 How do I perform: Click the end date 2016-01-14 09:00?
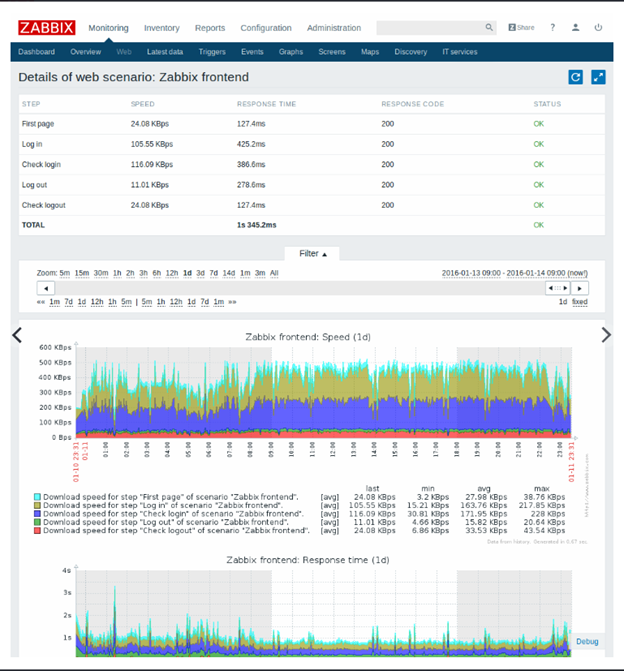pos(536,273)
